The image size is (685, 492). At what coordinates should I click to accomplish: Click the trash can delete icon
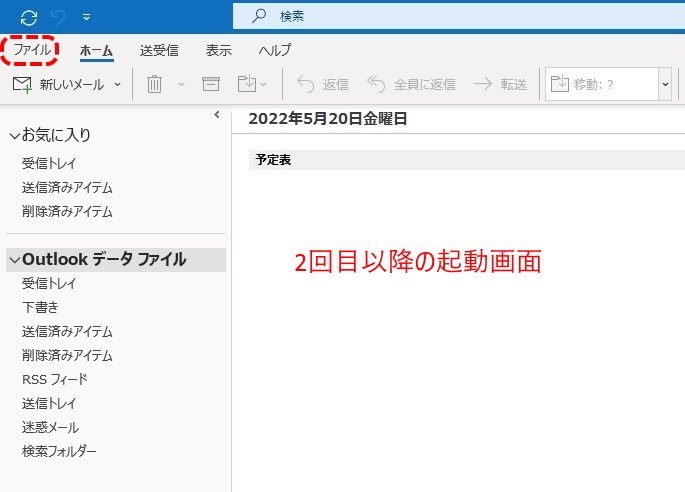pos(154,84)
